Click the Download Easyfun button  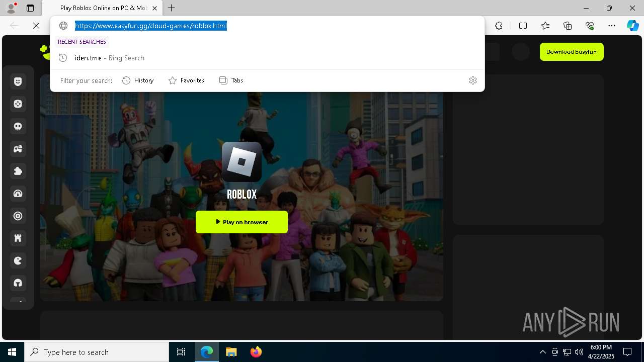tap(572, 52)
